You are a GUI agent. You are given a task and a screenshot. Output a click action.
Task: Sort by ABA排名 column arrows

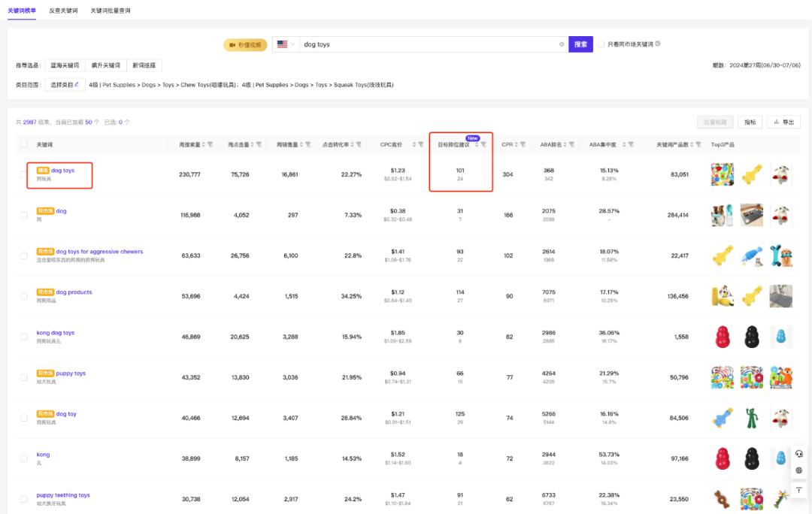pos(565,145)
